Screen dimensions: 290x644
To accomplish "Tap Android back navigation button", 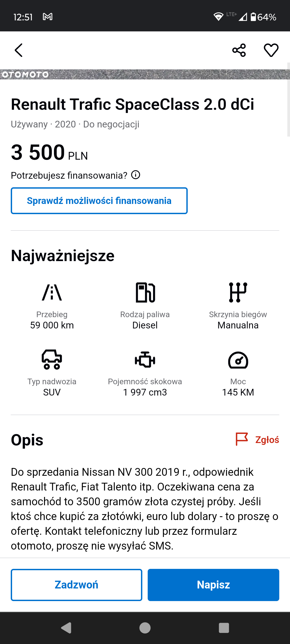I will point(66,628).
